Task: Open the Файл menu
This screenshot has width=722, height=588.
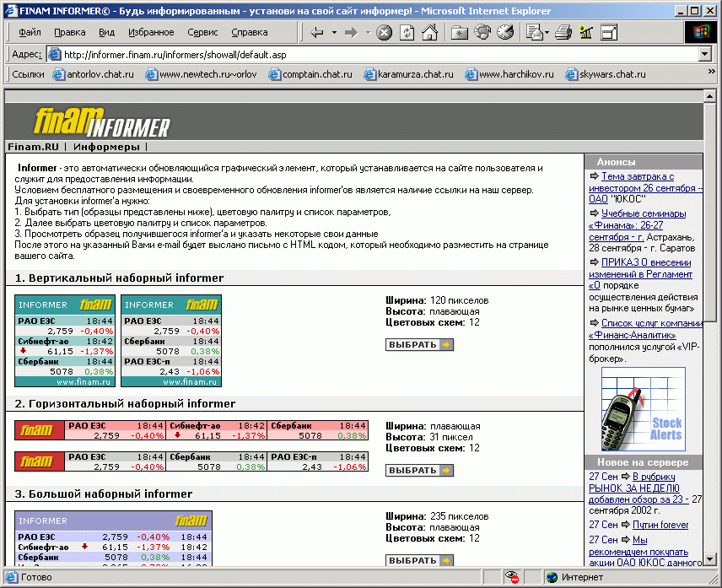Action: pyautogui.click(x=30, y=32)
